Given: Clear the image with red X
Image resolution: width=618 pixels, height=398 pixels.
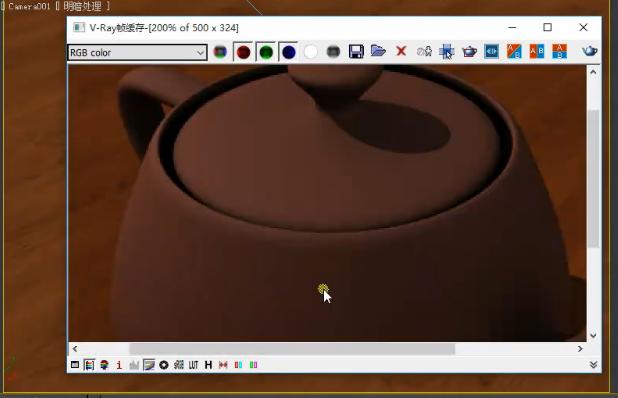Looking at the screenshot, I should 401,51.
